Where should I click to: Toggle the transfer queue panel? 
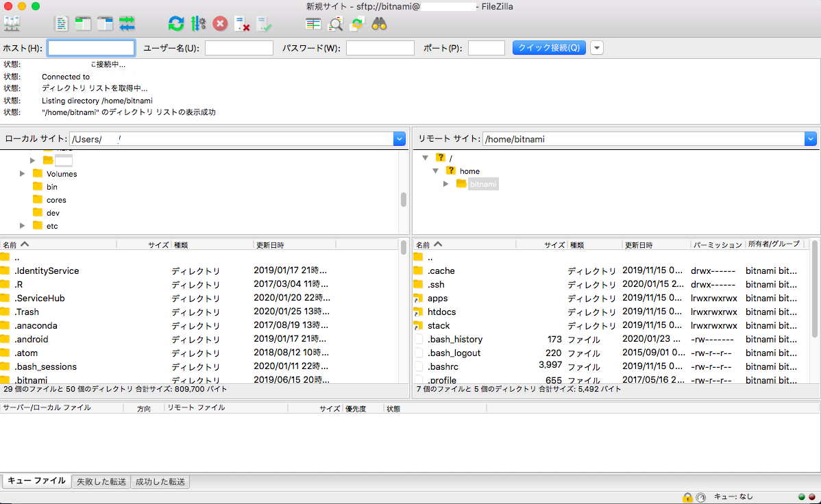127,23
